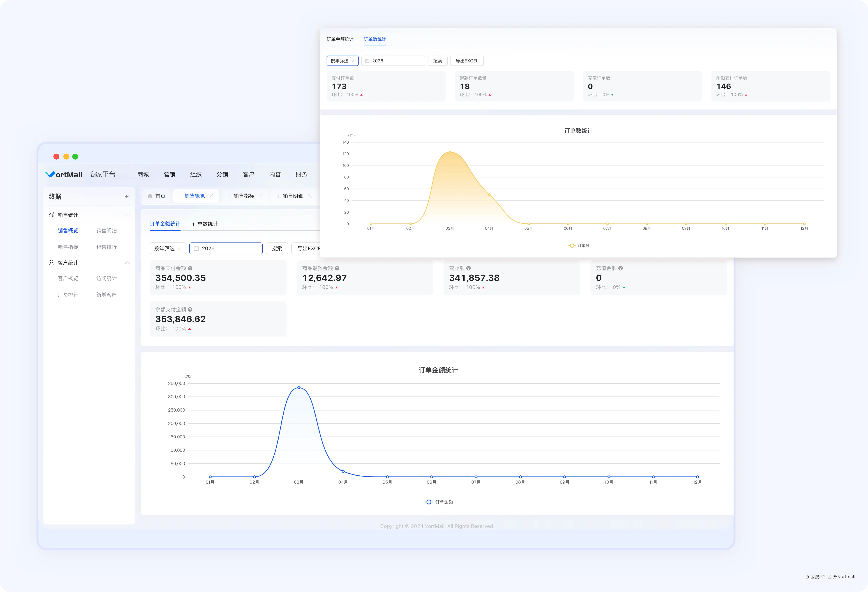Click help icon beside 商品支付金额
Viewport: 868px width, 592px height.
pyautogui.click(x=190, y=268)
